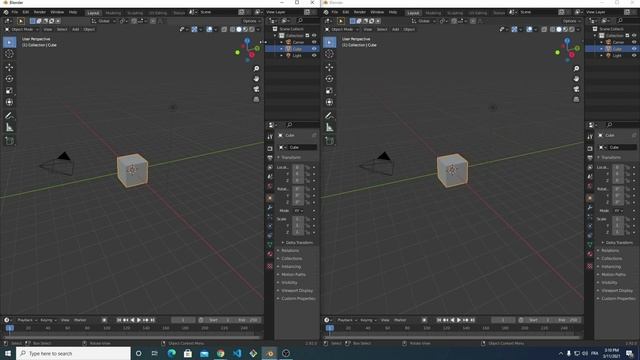This screenshot has height=360, width=640.
Task: Select the Annotate tool in left Blender window
Action: [x=9, y=116]
